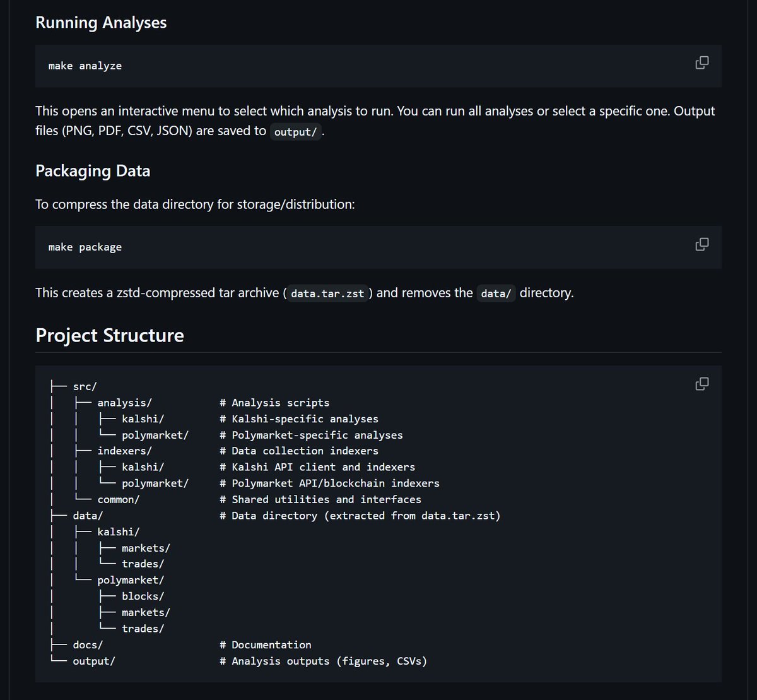The height and width of the screenshot is (700, 757).
Task: Click '# Shared utilities and interfaces' comment
Action: [x=320, y=500]
